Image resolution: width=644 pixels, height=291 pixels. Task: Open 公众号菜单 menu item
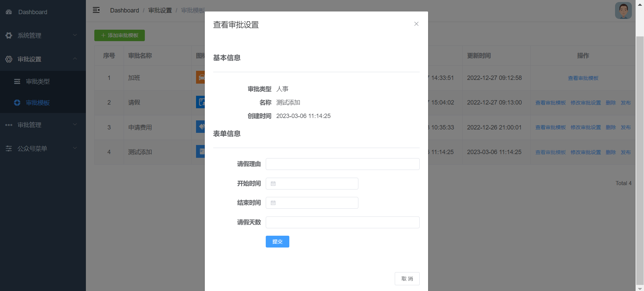(x=43, y=148)
